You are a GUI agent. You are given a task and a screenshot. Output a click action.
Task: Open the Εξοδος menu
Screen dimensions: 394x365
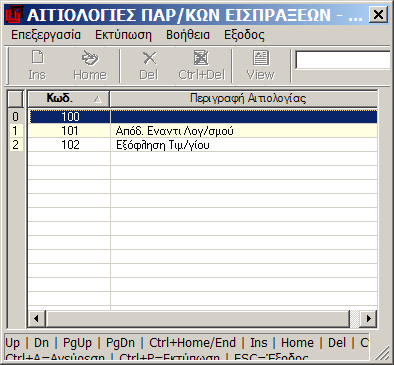pos(244,35)
